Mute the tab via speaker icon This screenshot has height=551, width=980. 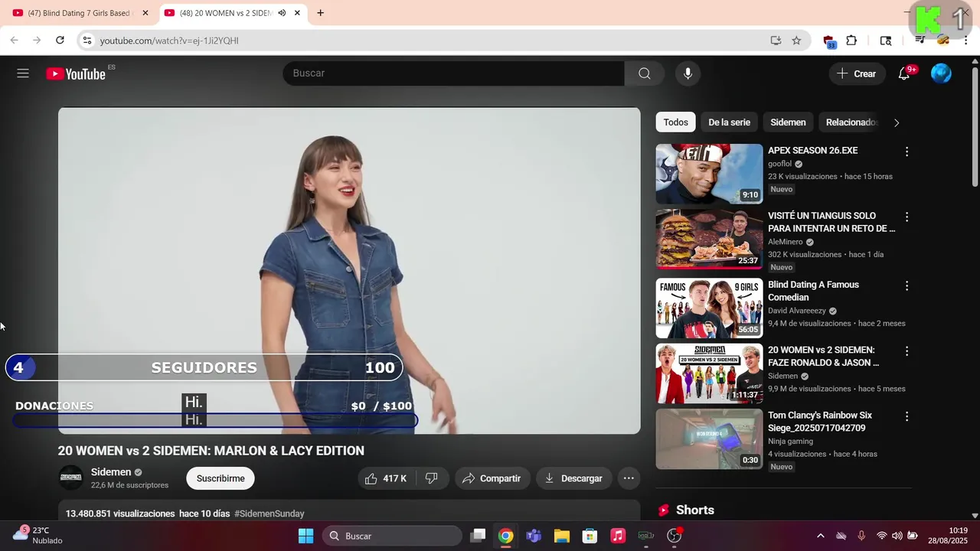coord(282,13)
